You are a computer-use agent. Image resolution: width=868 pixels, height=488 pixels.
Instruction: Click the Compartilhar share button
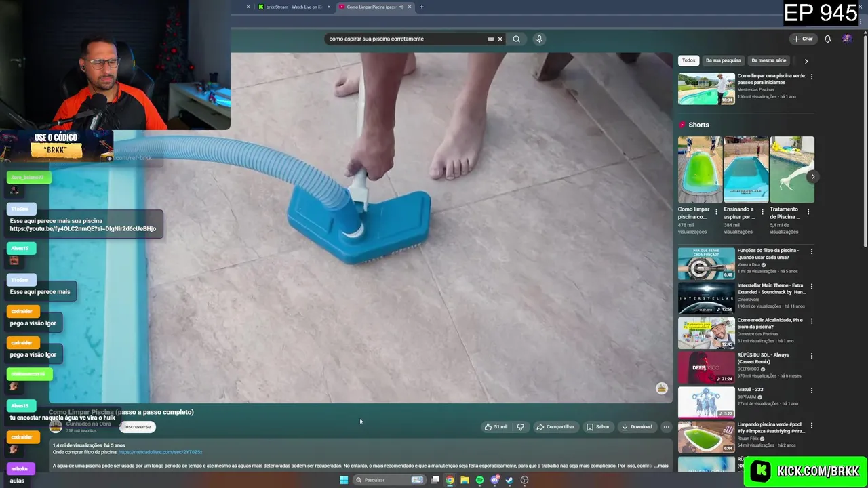pos(555,427)
